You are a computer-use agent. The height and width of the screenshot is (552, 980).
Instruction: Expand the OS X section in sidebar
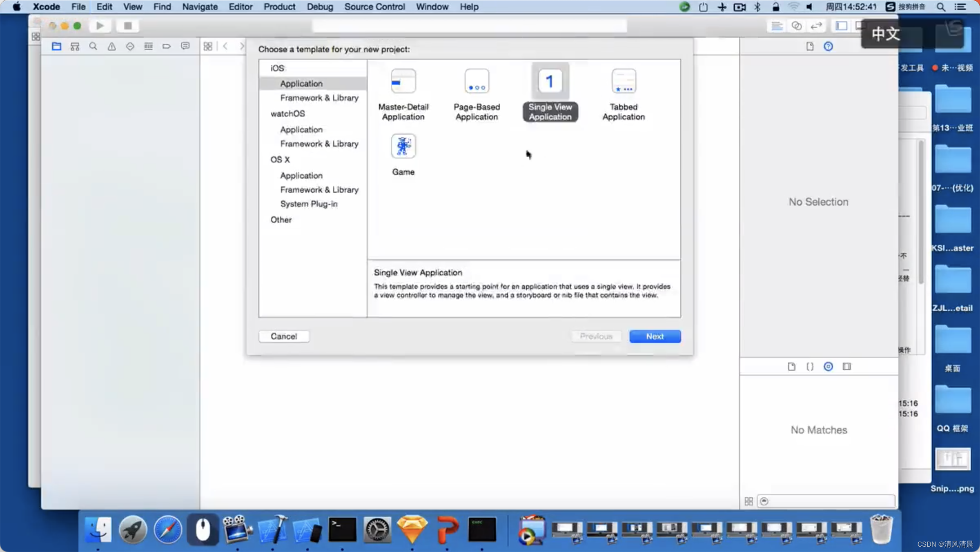280,160
